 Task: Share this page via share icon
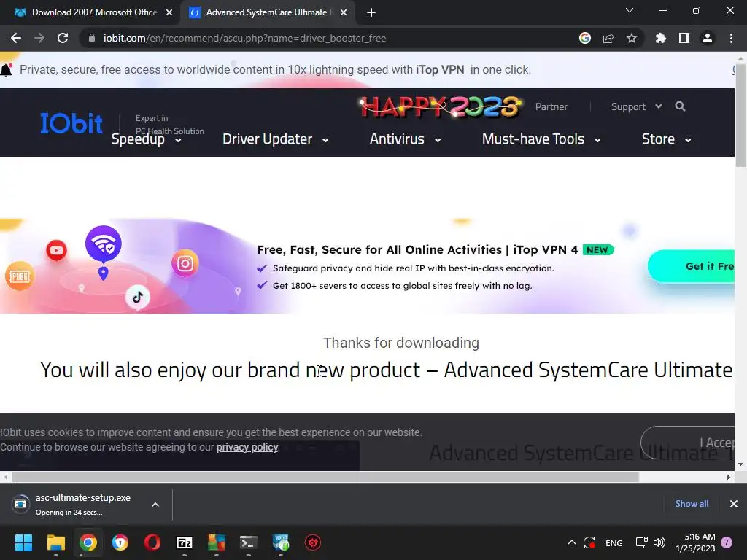coord(608,38)
